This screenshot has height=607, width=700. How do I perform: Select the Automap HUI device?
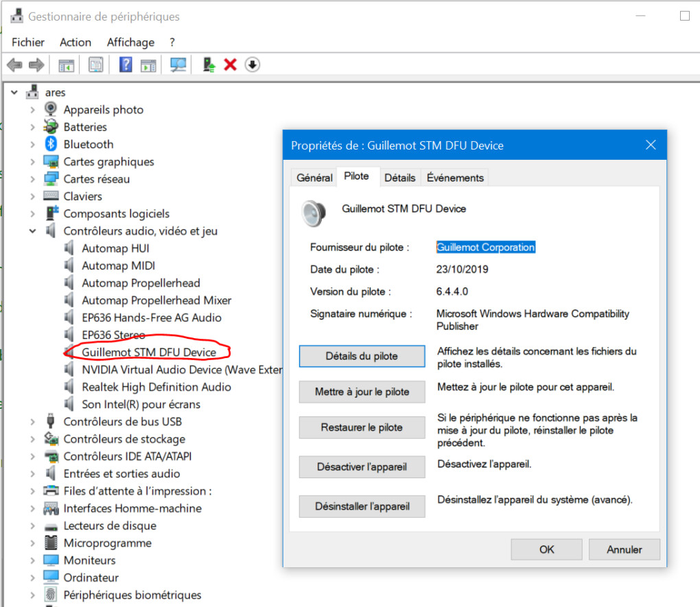[x=115, y=248]
